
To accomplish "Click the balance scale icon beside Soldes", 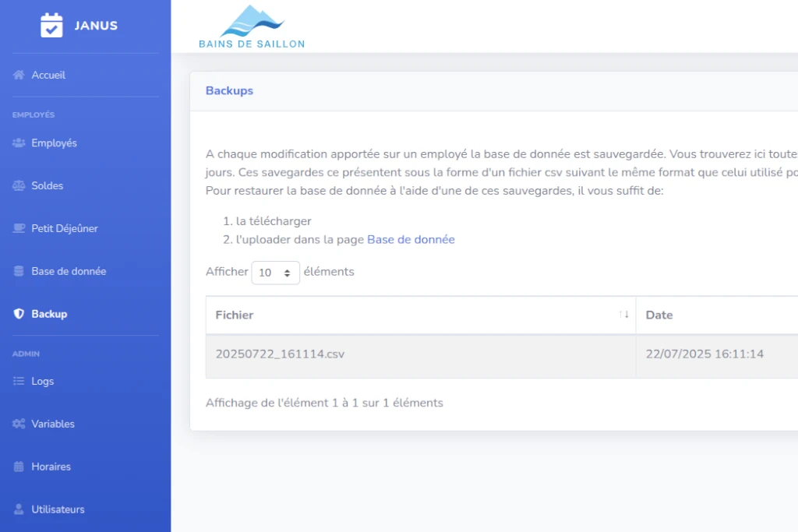I will click(19, 185).
